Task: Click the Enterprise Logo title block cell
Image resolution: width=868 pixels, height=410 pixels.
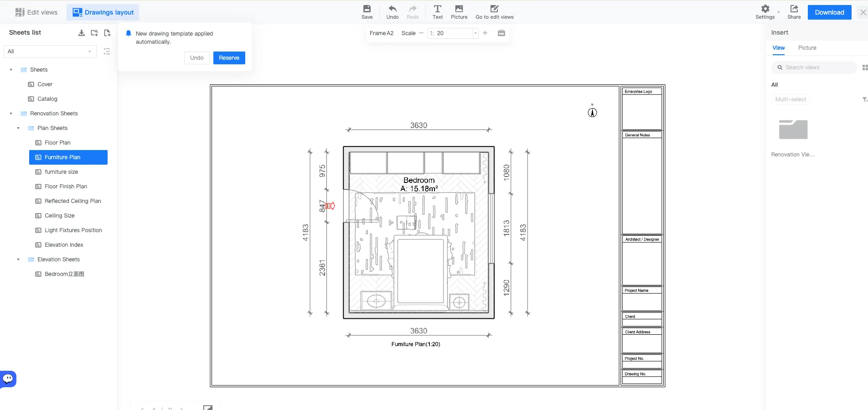Action: point(642,109)
